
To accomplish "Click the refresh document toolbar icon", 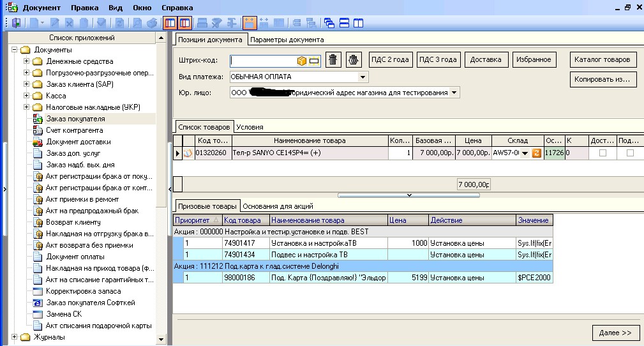I will click(119, 23).
